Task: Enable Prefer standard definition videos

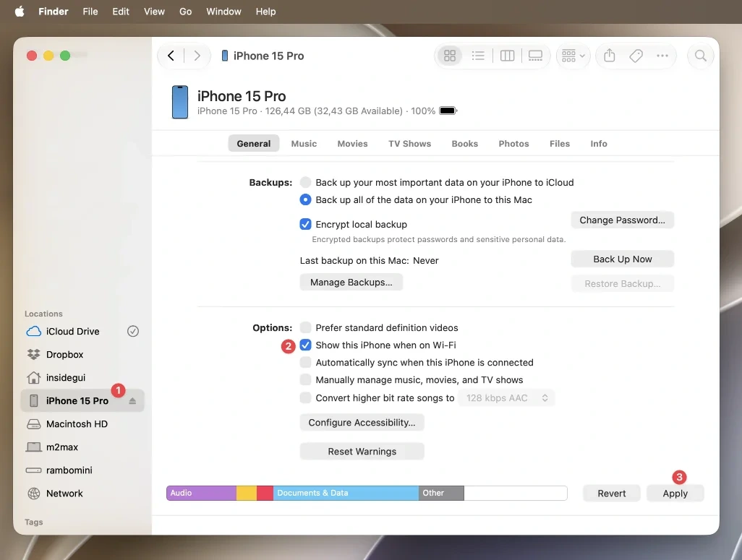Action: point(306,327)
